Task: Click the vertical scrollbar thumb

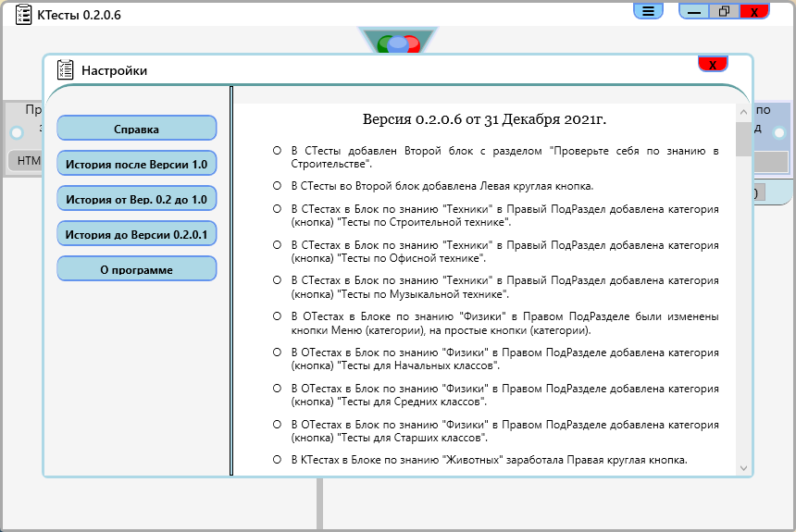Action: pyautogui.click(x=743, y=139)
